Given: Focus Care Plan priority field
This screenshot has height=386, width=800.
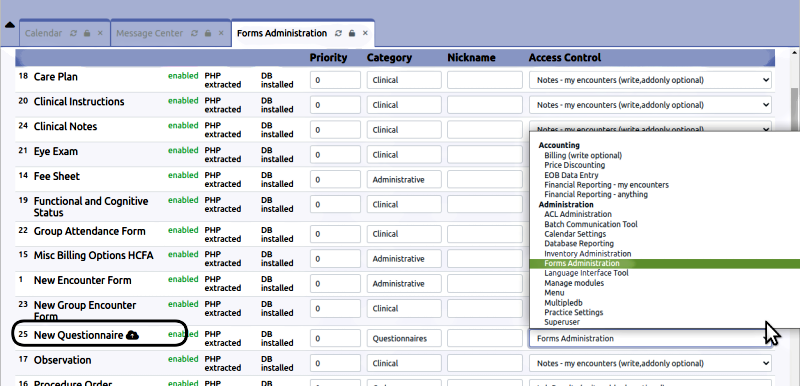Looking at the screenshot, I should 335,80.
